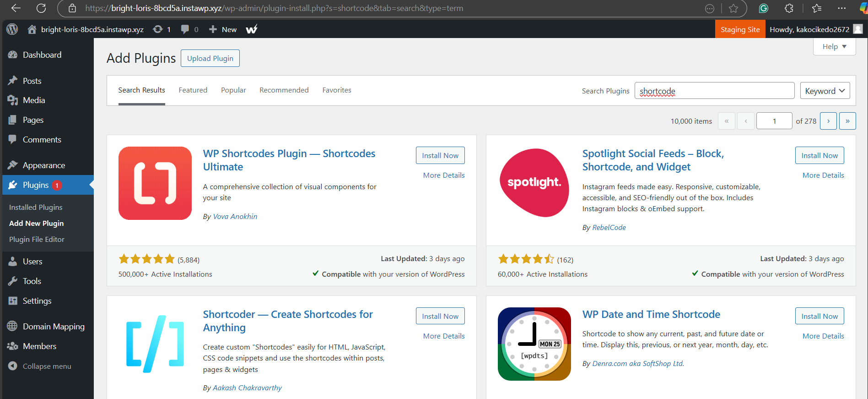The height and width of the screenshot is (399, 868).
Task: Install WP Date and Time Shortcode
Action: coord(819,316)
